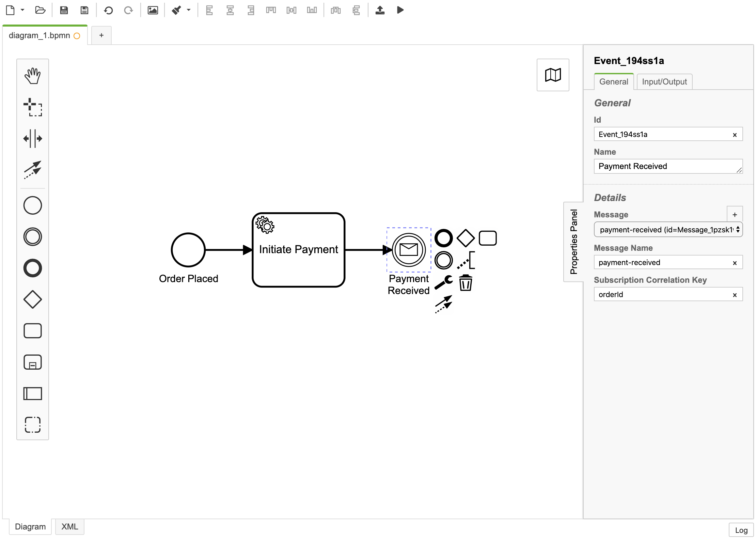This screenshot has width=756, height=539.
Task: Change element type with wrench icon
Action: tap(444, 282)
